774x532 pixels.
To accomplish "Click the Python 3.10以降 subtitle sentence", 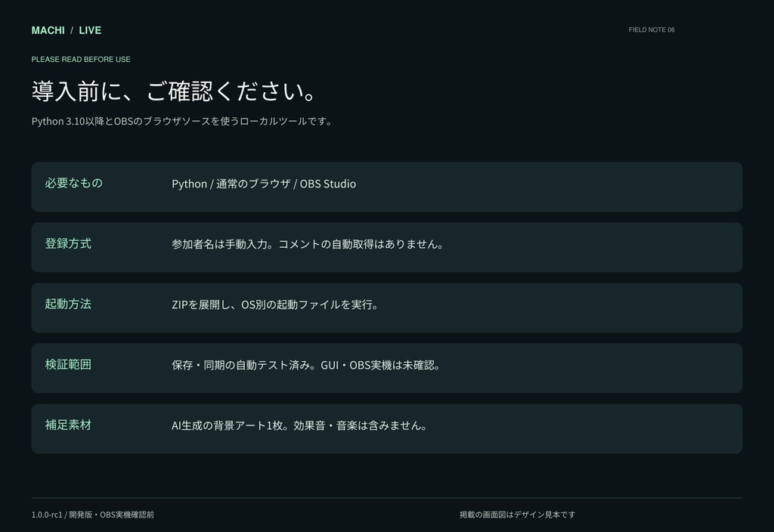I will point(183,121).
